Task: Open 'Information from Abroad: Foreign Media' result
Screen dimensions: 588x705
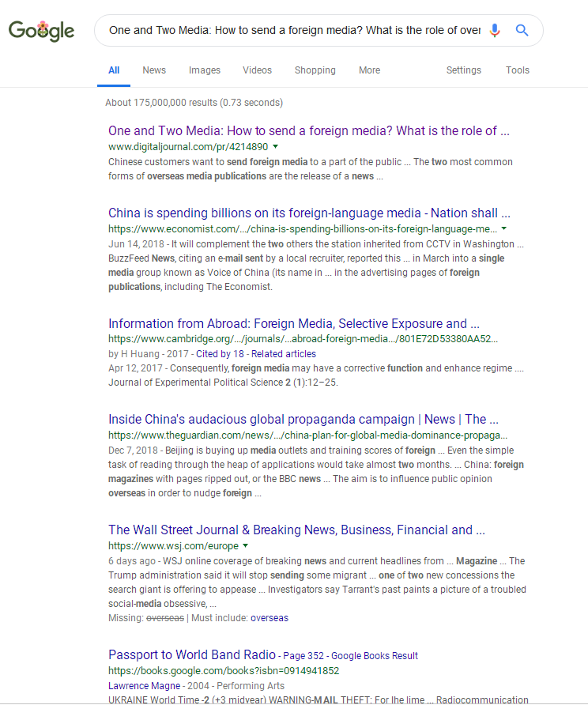Action: pos(294,324)
